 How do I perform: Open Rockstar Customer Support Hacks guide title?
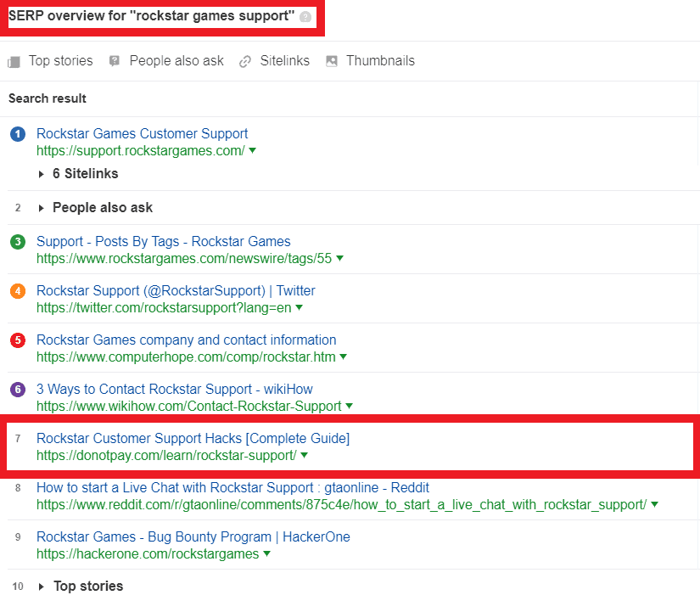click(193, 439)
